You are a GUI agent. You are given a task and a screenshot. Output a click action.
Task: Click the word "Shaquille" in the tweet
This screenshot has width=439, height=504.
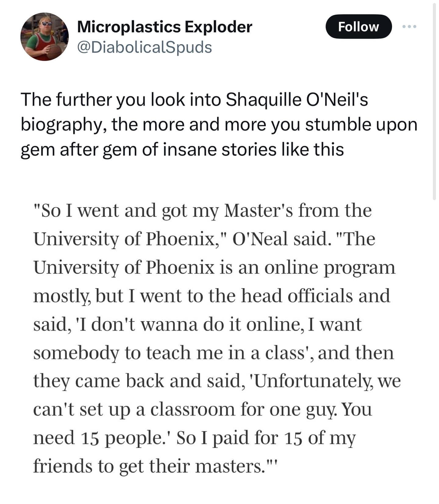point(263,100)
